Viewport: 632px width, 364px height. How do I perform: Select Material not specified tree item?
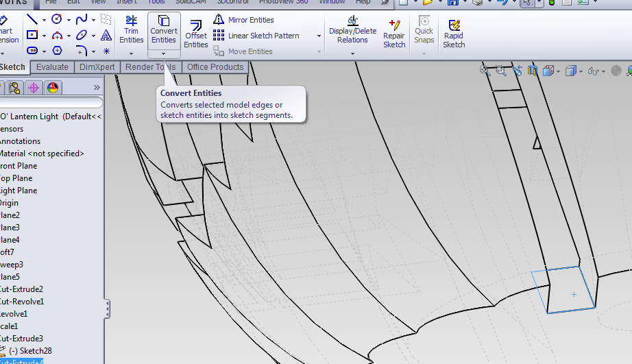[x=42, y=154]
